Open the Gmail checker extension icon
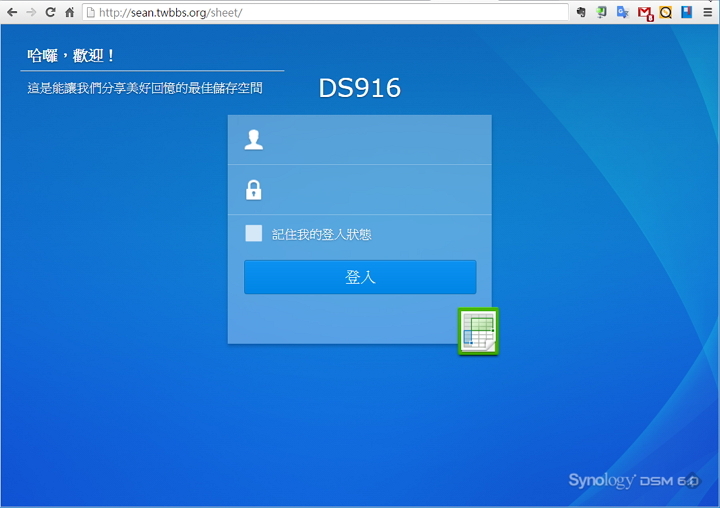Image resolution: width=720 pixels, height=508 pixels. 645,13
